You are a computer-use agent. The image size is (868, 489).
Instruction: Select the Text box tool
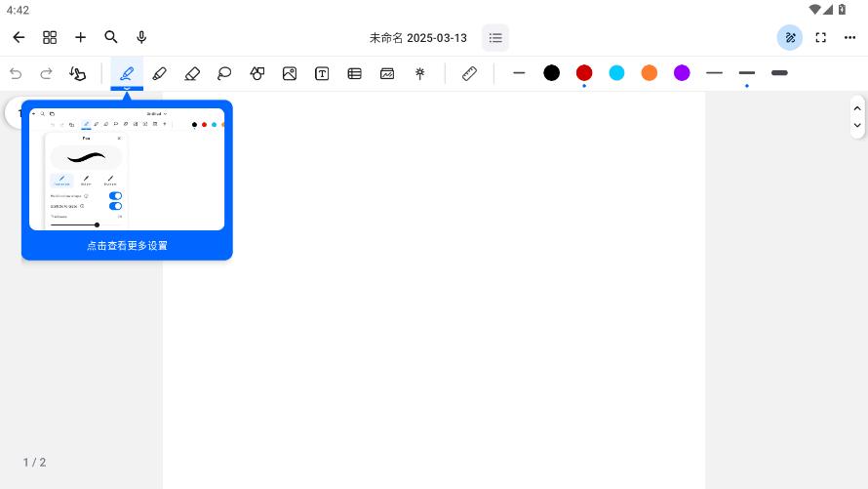point(322,73)
